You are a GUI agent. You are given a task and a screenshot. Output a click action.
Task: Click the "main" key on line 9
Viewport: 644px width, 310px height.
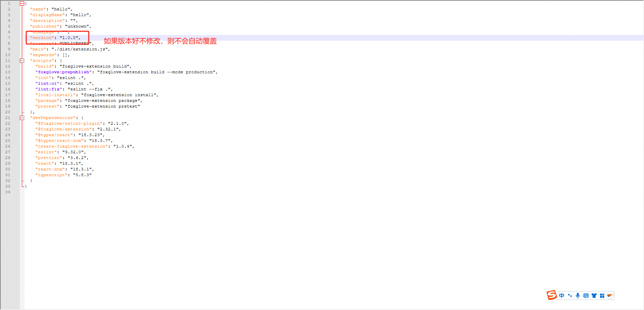pos(38,49)
